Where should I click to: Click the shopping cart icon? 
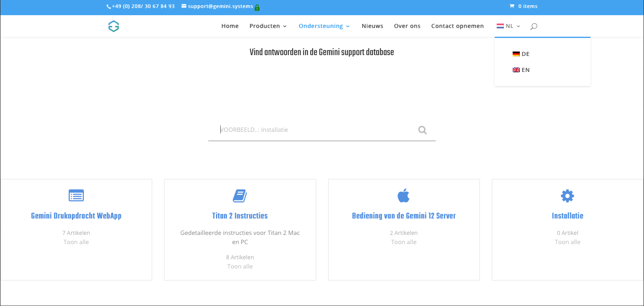click(x=512, y=6)
